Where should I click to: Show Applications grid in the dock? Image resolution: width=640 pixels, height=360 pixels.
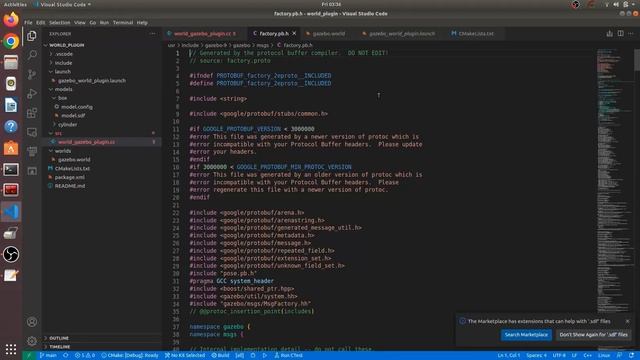point(11,349)
